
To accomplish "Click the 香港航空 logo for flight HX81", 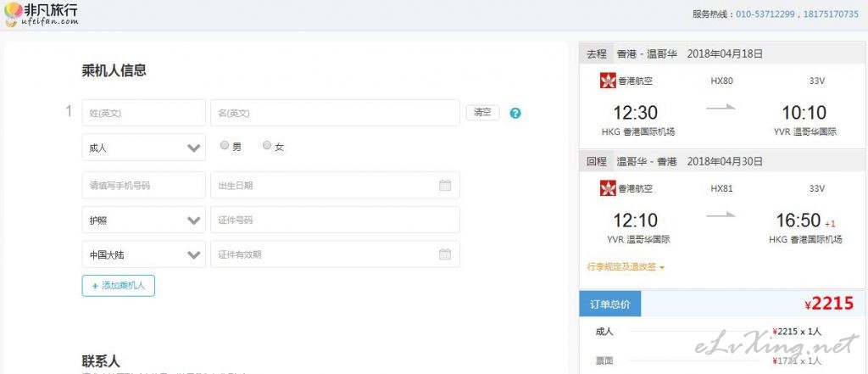I will point(608,187).
